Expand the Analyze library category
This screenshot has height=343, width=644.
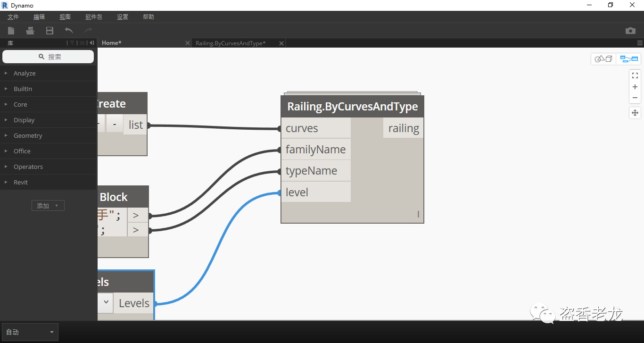coord(48,73)
